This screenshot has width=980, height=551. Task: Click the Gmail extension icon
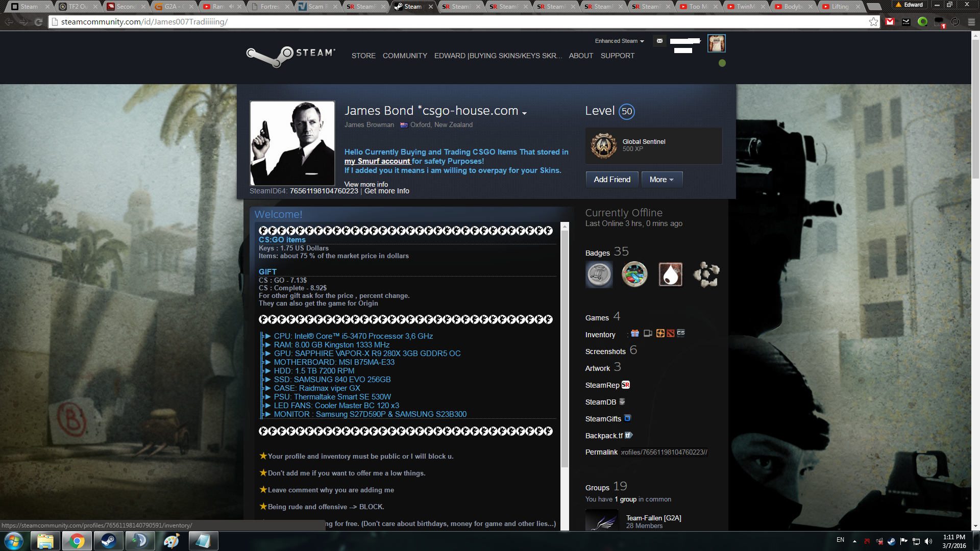[890, 21]
